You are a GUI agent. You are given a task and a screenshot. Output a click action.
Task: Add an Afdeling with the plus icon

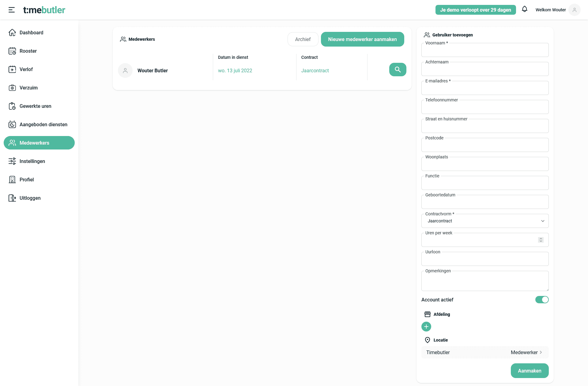point(426,327)
